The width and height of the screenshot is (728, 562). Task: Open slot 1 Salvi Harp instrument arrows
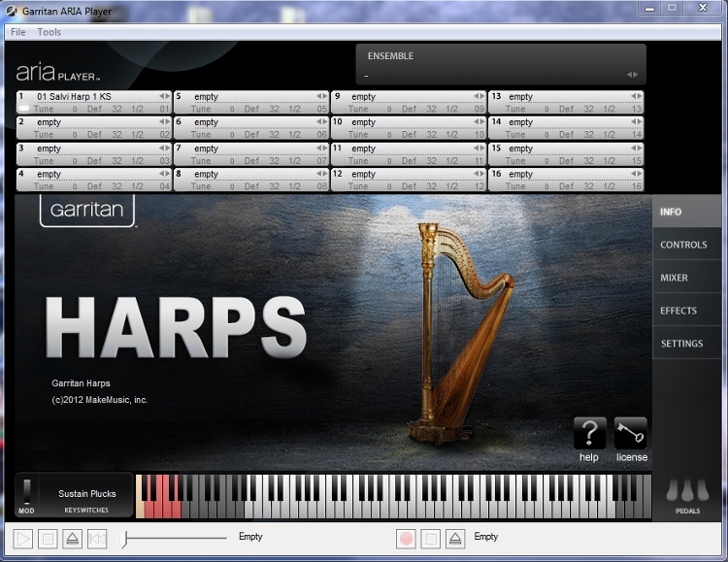(165, 96)
